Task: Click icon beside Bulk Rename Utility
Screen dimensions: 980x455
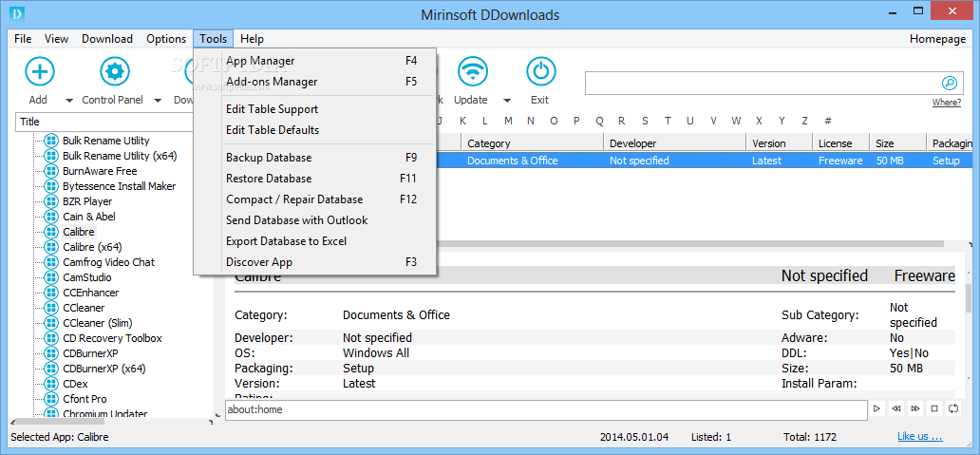Action: click(x=50, y=141)
